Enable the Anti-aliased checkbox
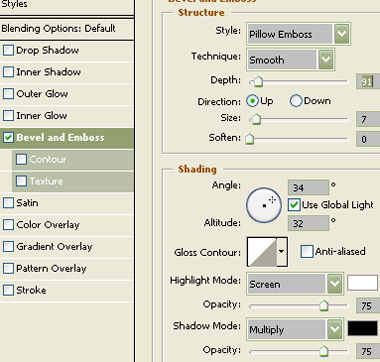380x362 pixels. click(307, 251)
